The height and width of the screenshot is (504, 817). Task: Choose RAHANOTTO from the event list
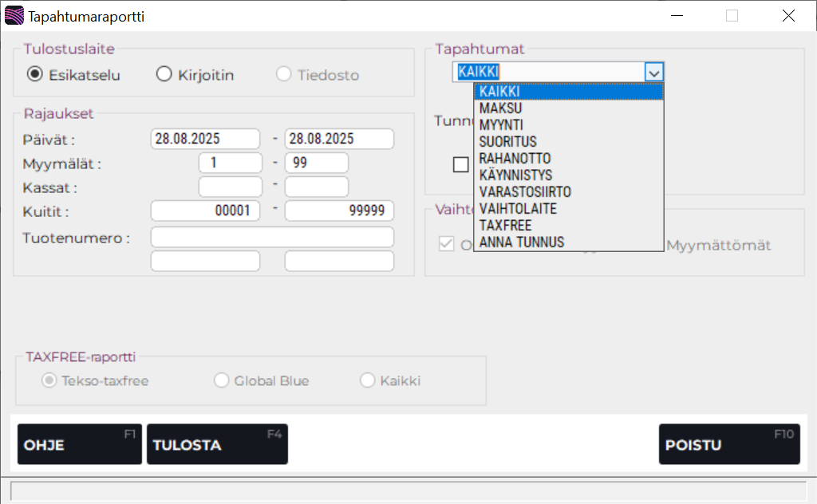(515, 158)
